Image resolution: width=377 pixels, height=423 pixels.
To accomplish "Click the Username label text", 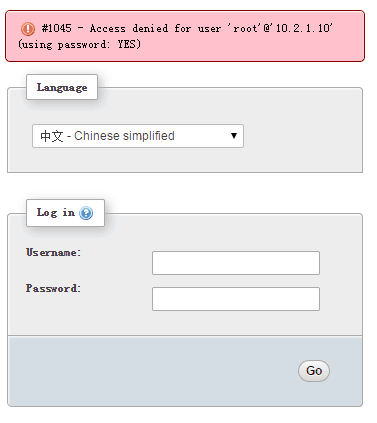I will point(53,252).
